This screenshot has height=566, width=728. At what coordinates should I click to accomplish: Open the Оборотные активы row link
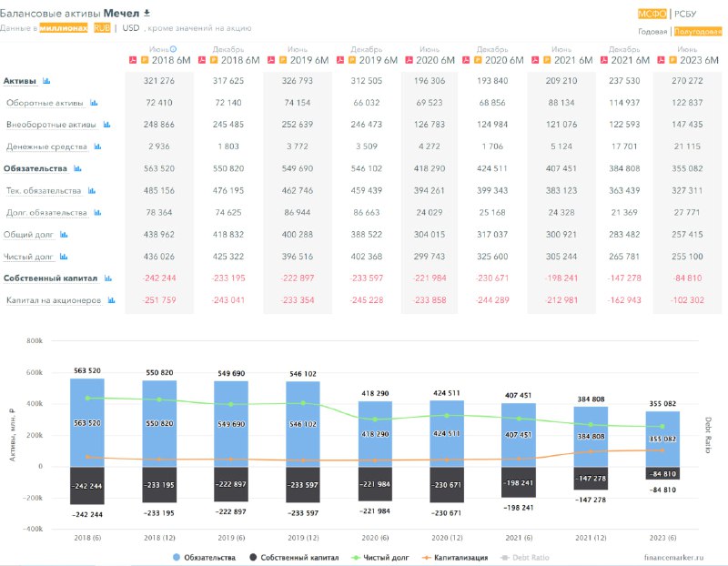45,103
